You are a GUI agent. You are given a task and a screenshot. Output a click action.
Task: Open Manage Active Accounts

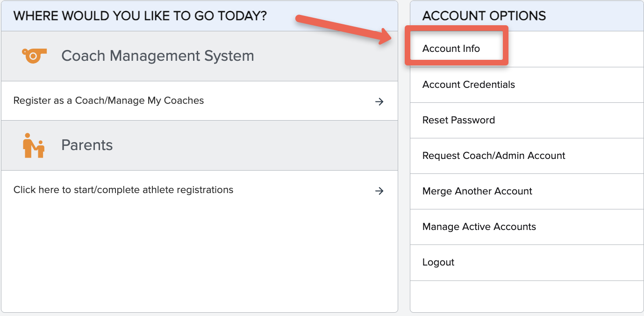point(479,227)
